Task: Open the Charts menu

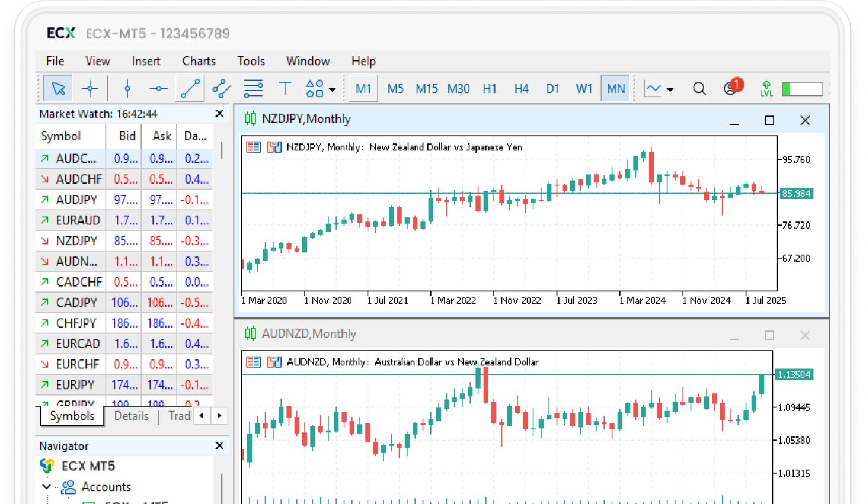Action: [198, 61]
